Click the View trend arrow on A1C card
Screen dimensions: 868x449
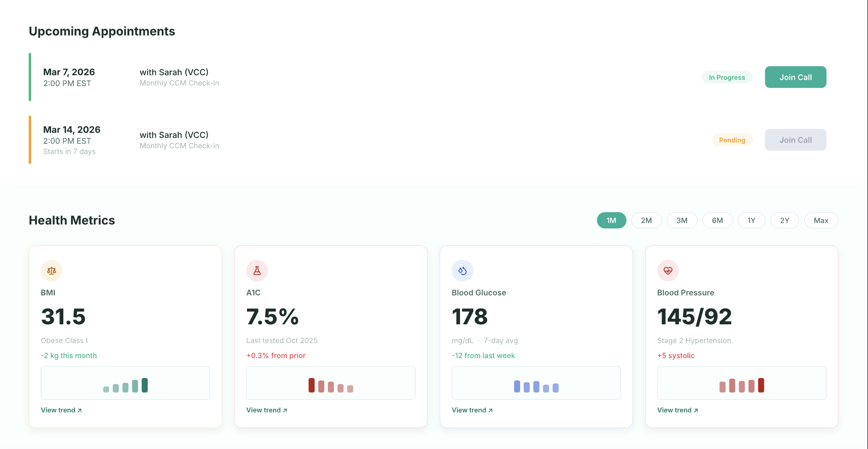pos(285,410)
